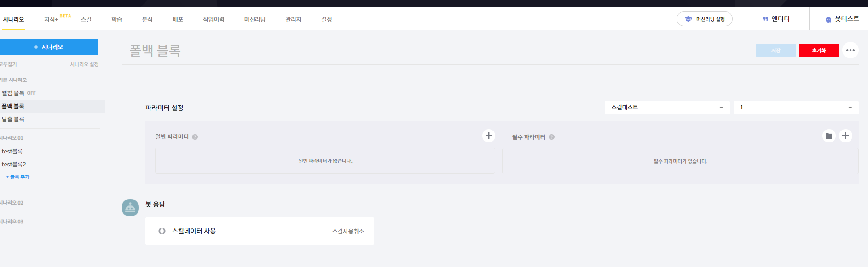Open the 분석 tab
The width and height of the screenshot is (868, 267).
tap(147, 19)
